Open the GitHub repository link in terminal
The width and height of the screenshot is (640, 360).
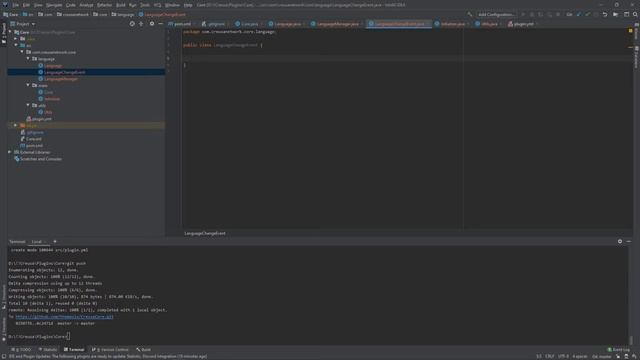pyautogui.click(x=64, y=316)
